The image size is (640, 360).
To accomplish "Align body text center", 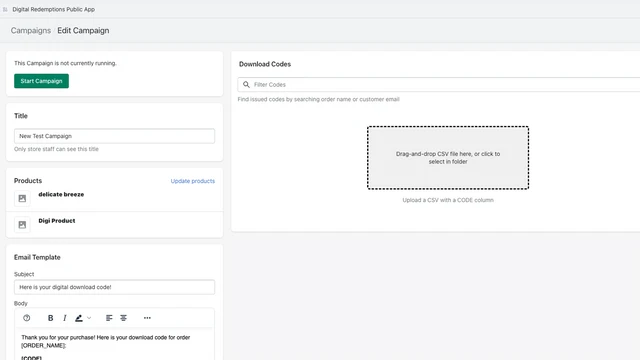I will pyautogui.click(x=123, y=318).
